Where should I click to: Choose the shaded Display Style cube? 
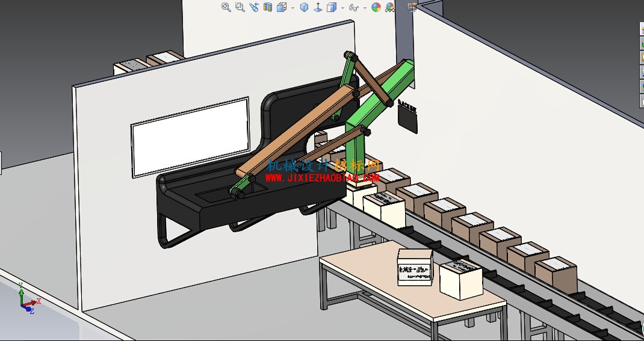pos(331,7)
